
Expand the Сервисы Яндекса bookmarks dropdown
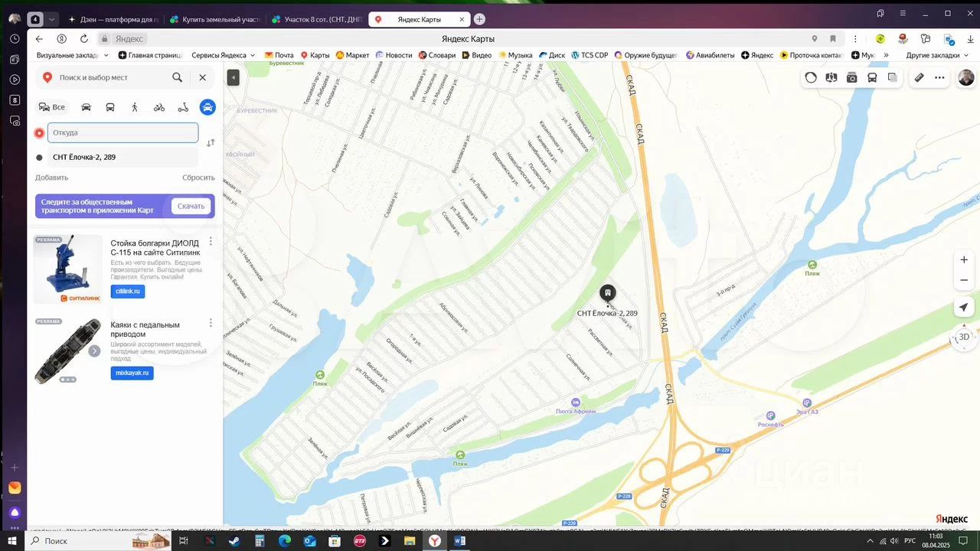pos(224,55)
